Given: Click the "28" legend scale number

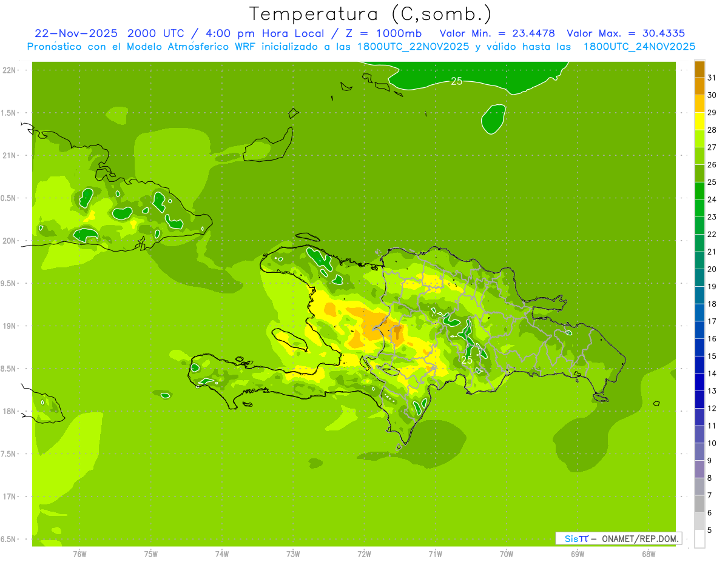Looking at the screenshot, I should point(713,130).
